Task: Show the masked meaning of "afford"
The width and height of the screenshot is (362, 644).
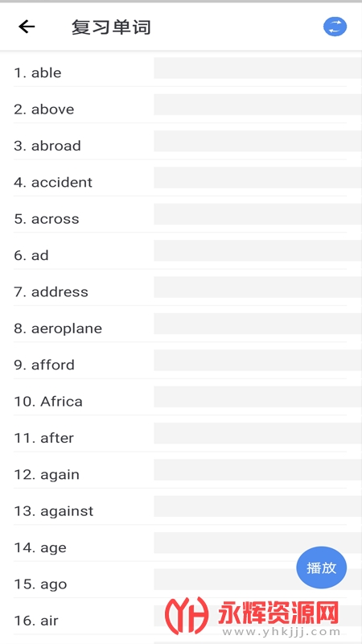Action: (257, 360)
